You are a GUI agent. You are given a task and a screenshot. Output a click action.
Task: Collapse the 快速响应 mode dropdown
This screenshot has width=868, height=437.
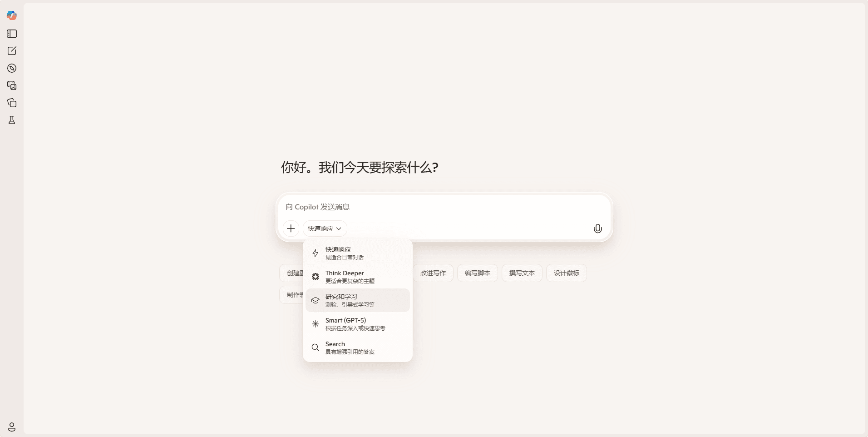coord(325,228)
